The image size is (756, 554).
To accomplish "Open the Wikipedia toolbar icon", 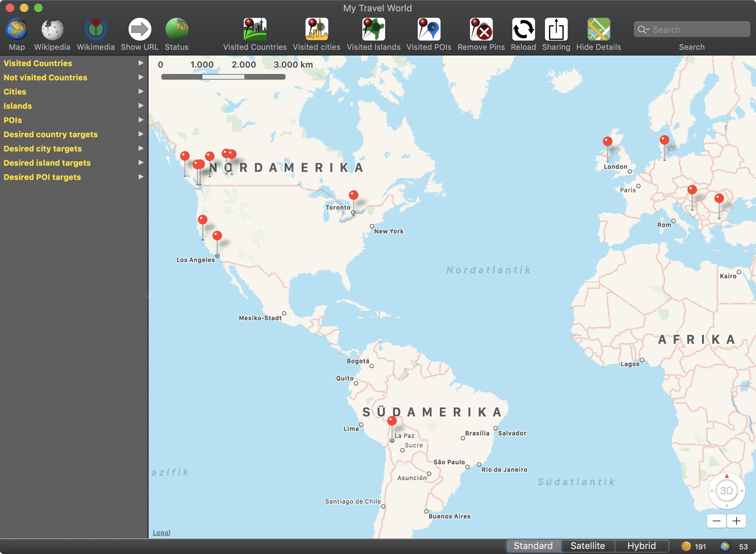I will click(52, 29).
